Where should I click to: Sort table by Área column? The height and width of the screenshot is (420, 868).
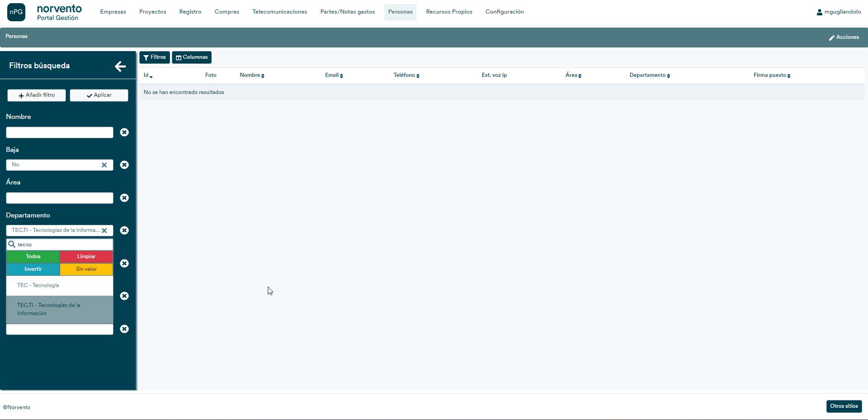[573, 76]
